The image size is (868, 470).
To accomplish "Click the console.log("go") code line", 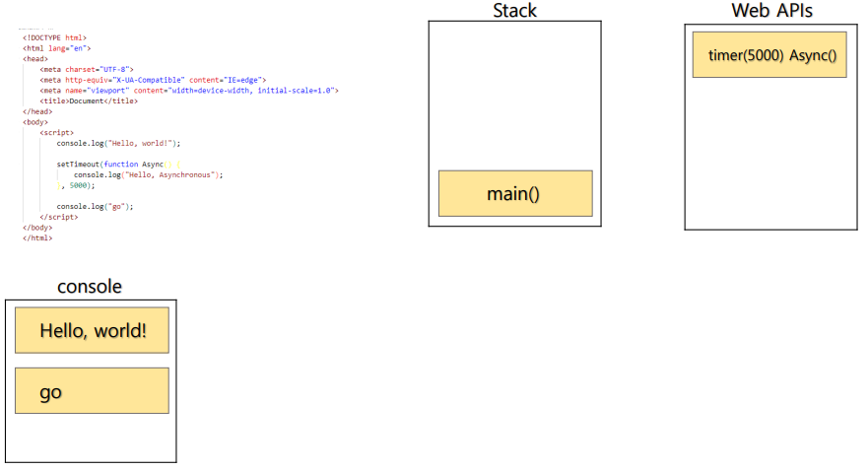I will pyautogui.click(x=95, y=207).
